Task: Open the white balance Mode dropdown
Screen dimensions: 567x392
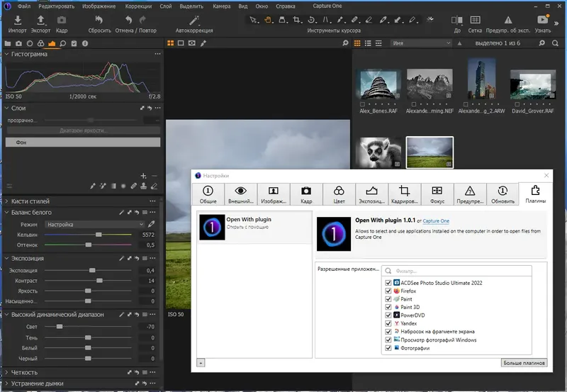Action: (94, 224)
